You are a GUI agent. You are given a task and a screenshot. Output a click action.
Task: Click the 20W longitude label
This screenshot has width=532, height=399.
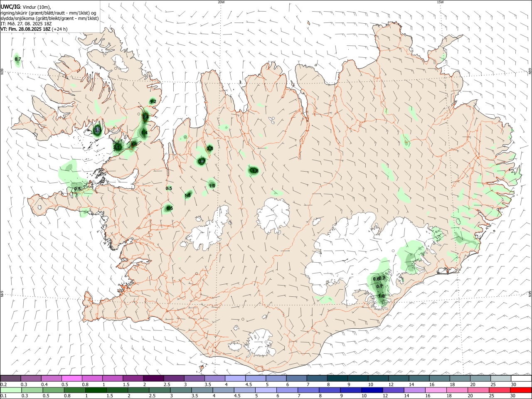221,2
